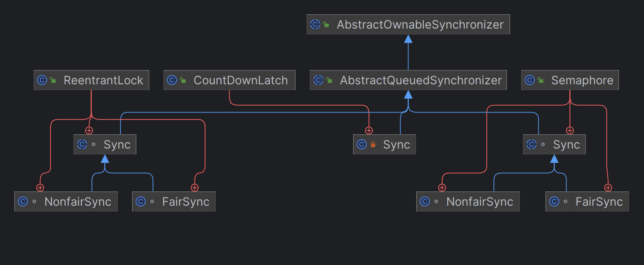644x265 pixels.
Task: Click the private lock icon on CountDownLatch's Sync
Action: coord(373,144)
